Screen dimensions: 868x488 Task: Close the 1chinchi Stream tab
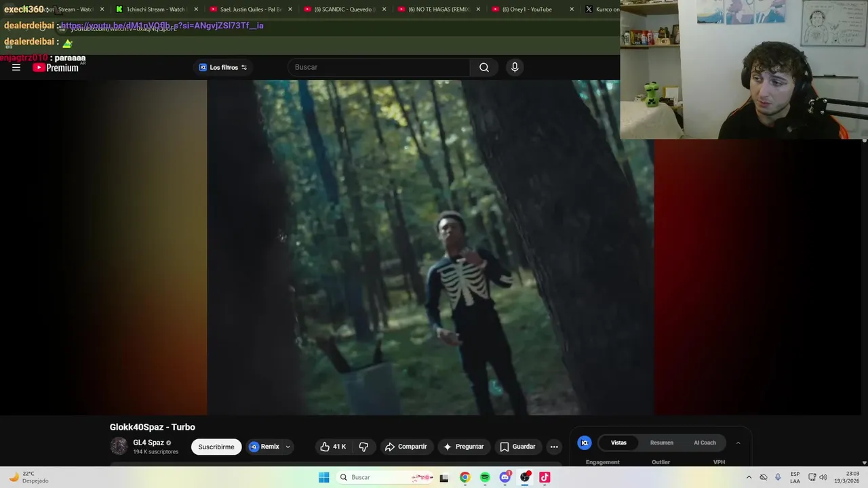coord(196,9)
